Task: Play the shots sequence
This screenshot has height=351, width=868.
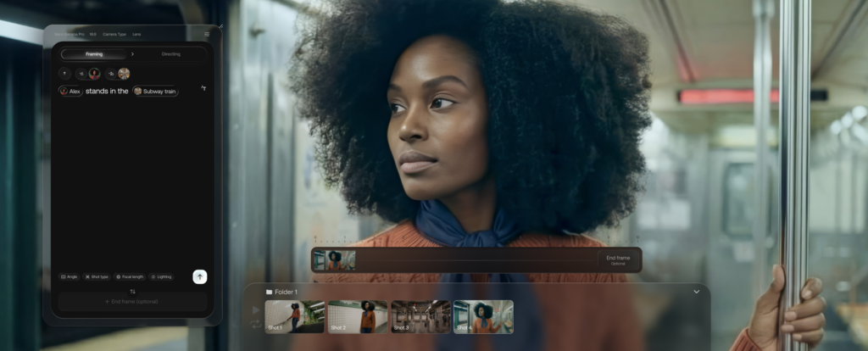Action: pyautogui.click(x=255, y=310)
